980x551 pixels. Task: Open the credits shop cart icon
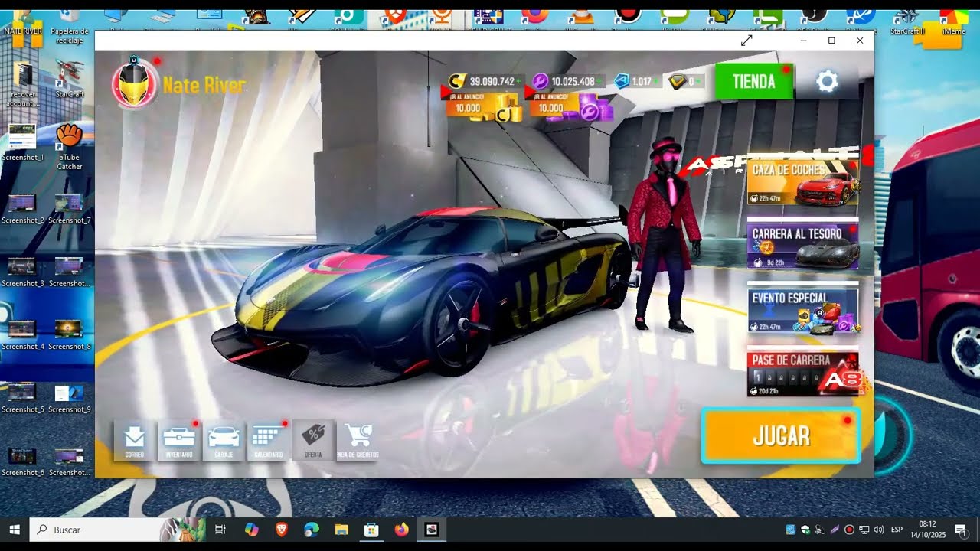click(358, 440)
